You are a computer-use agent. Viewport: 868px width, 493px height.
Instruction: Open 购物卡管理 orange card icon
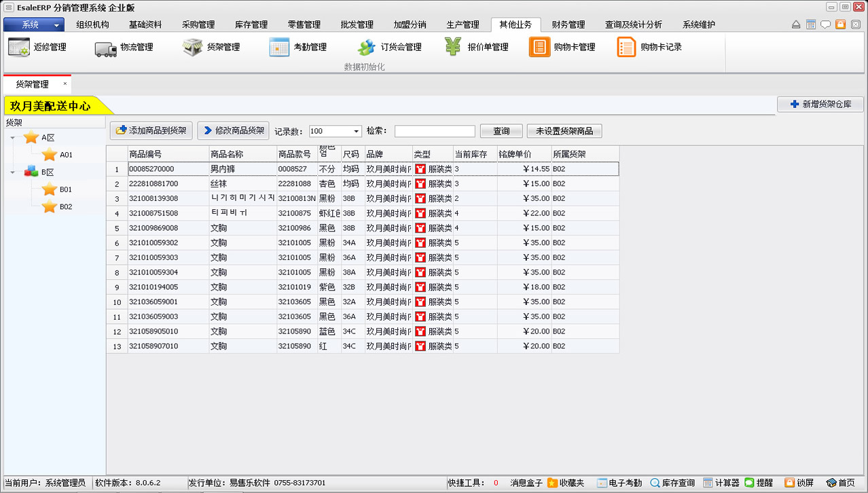tap(540, 48)
